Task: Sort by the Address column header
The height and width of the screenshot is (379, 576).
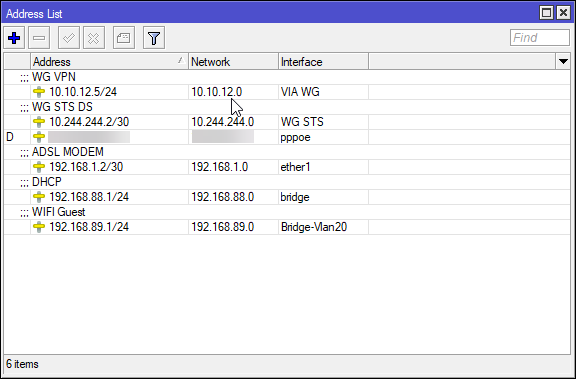Action: click(109, 61)
